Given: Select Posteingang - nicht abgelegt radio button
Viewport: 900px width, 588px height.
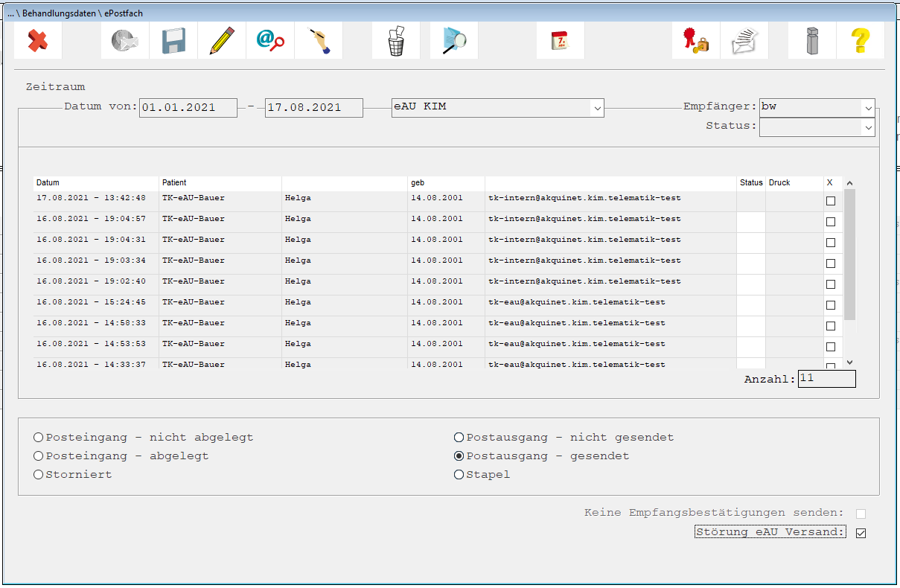Looking at the screenshot, I should (x=39, y=438).
